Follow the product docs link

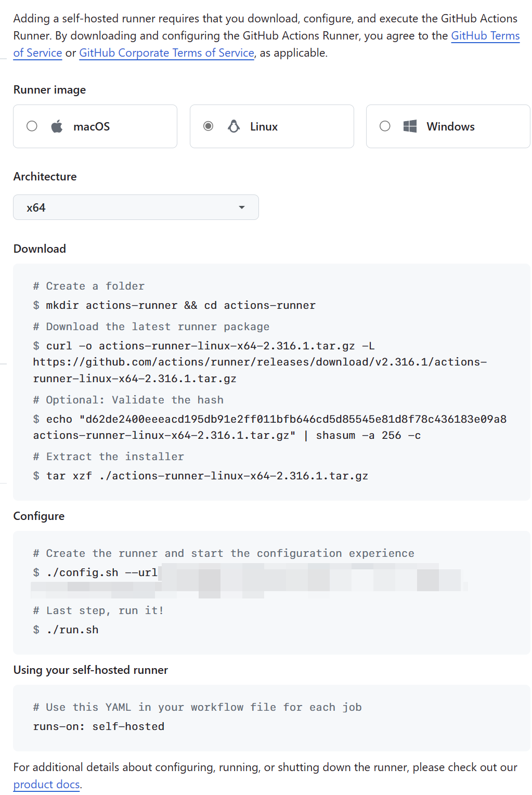click(x=47, y=784)
